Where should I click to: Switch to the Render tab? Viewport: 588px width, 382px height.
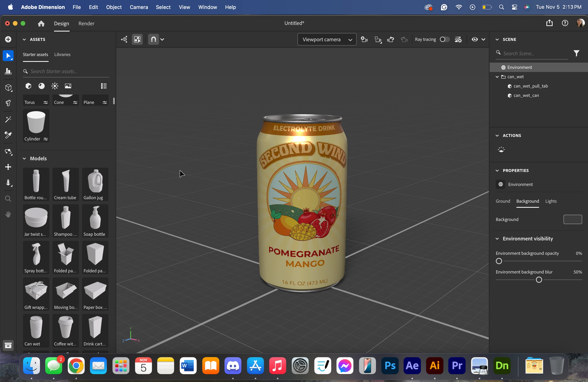(86, 24)
